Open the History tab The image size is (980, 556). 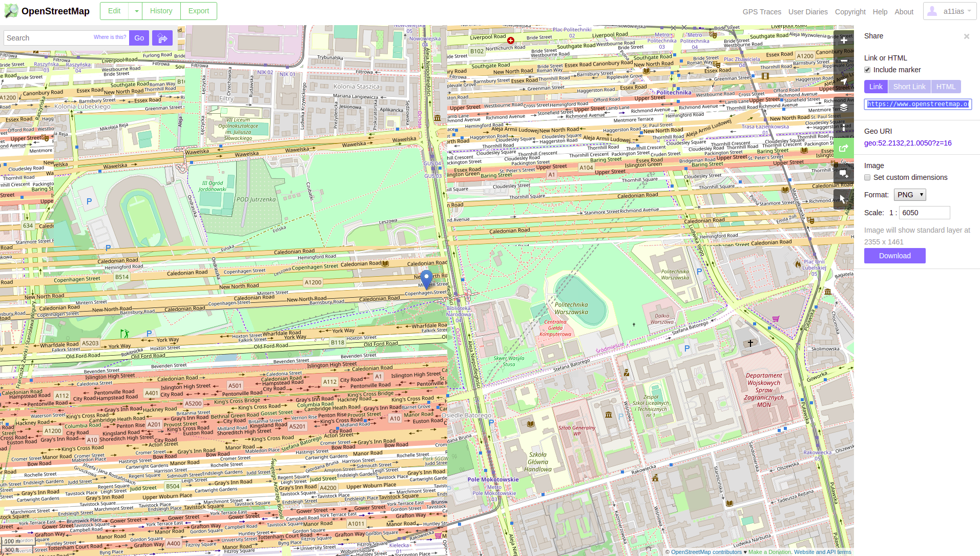(x=161, y=11)
